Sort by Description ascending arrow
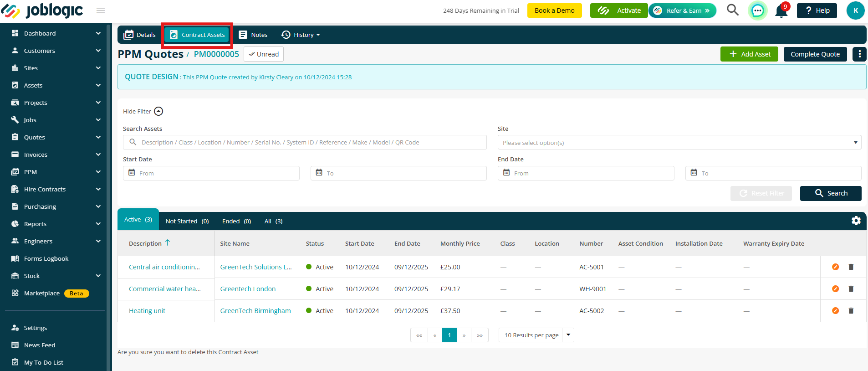868x371 pixels. 168,243
